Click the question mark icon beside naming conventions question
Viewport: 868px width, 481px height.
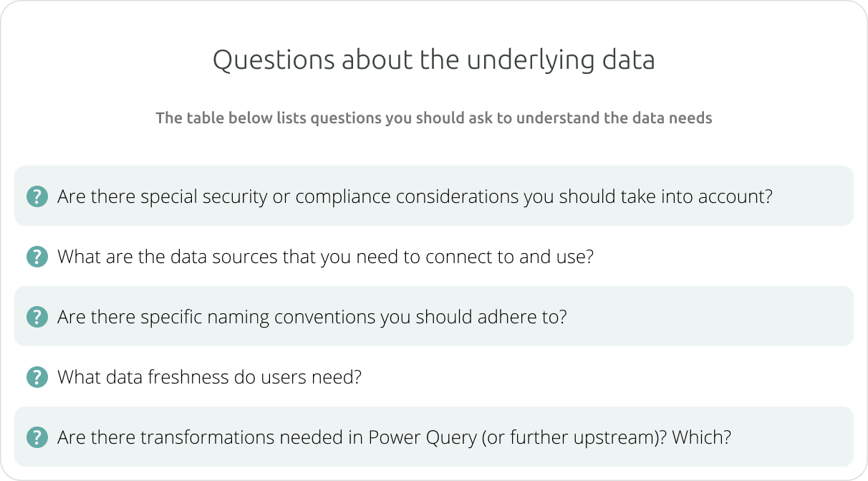coord(37,317)
